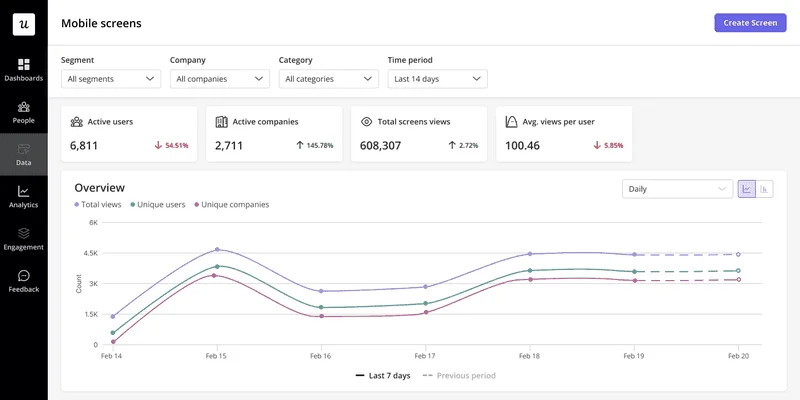Click the Feb 17 axis label

[425, 356]
